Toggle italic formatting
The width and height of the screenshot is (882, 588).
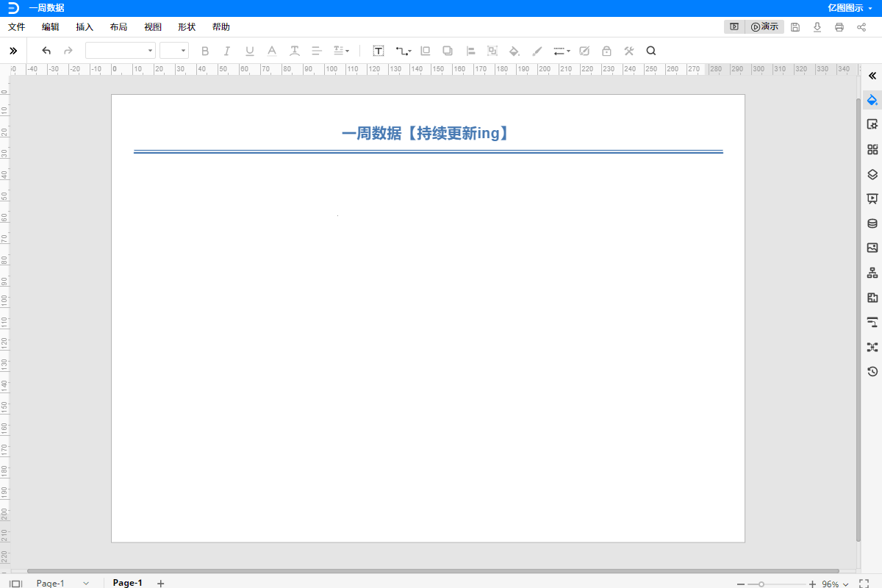pyautogui.click(x=227, y=51)
